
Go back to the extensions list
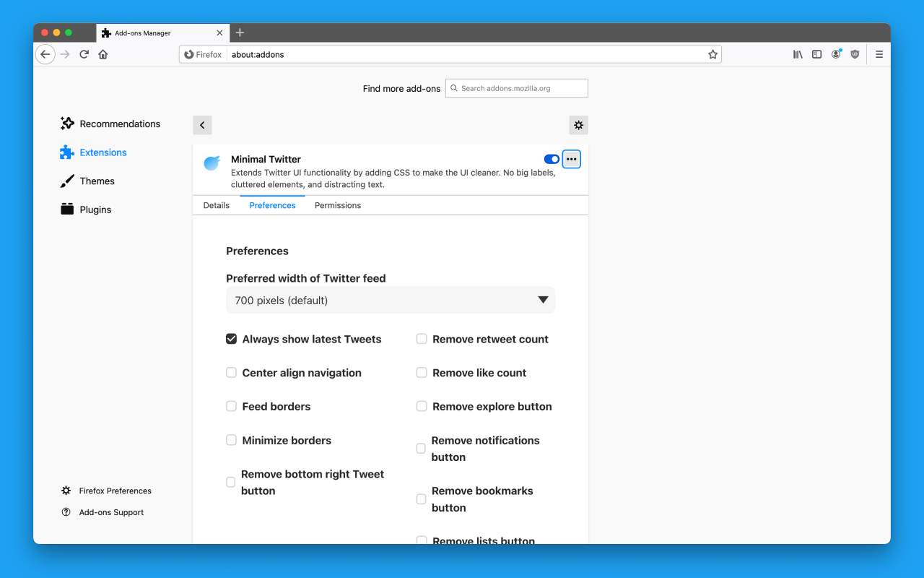pos(202,125)
